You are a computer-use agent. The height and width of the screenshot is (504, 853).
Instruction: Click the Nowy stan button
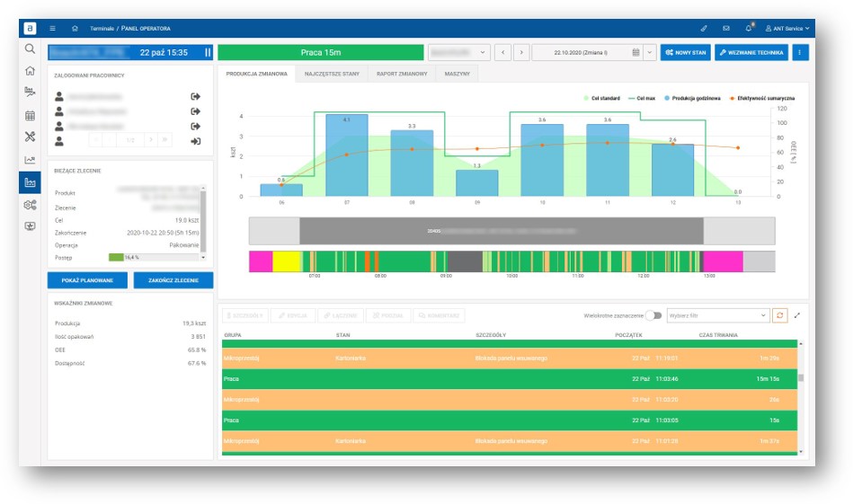[x=686, y=53]
